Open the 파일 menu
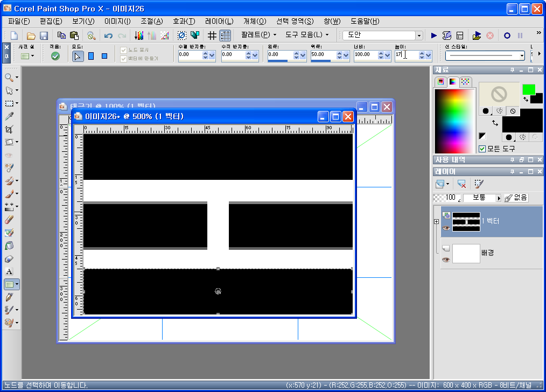The image size is (546, 392). point(19,21)
